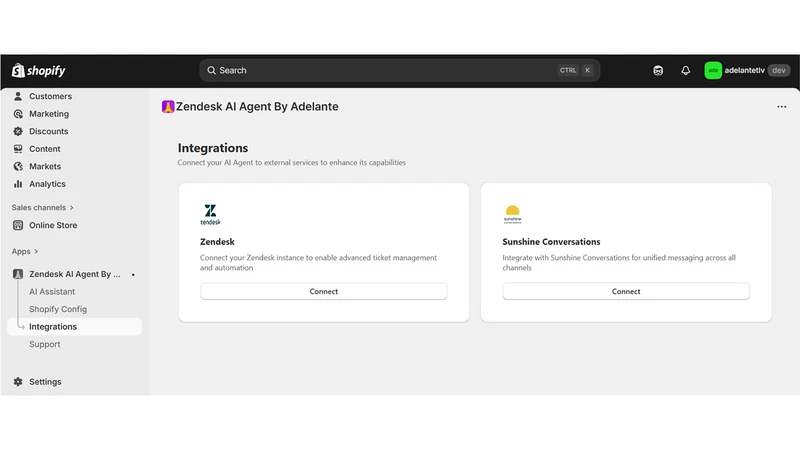Click the Analytics bar chart icon
Image resolution: width=800 pixels, height=450 pixels.
[18, 184]
